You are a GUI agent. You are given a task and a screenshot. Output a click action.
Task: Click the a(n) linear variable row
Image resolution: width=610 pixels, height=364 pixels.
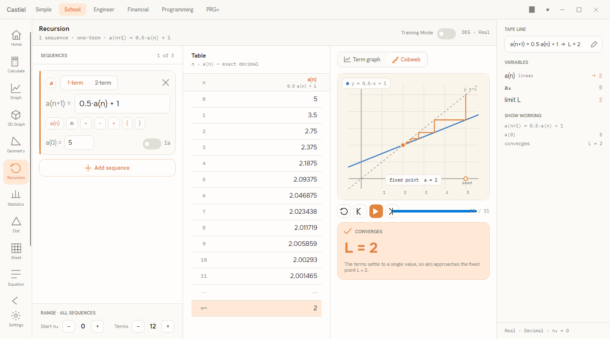coord(553,75)
